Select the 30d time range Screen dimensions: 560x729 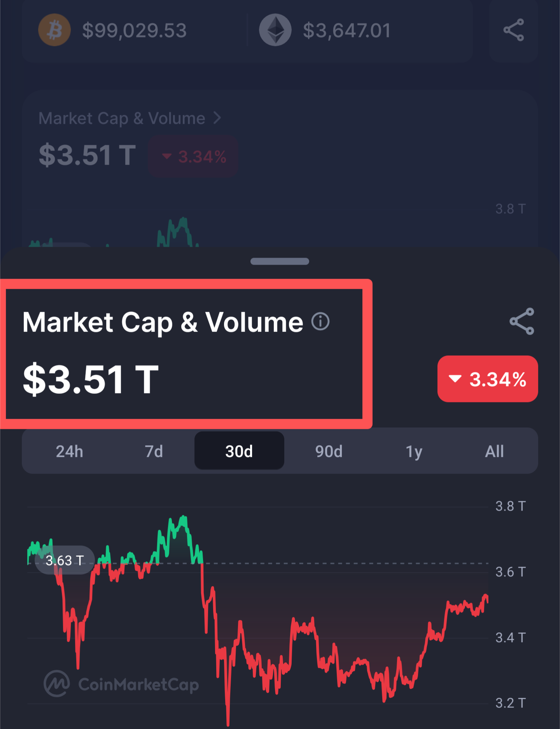(x=239, y=451)
